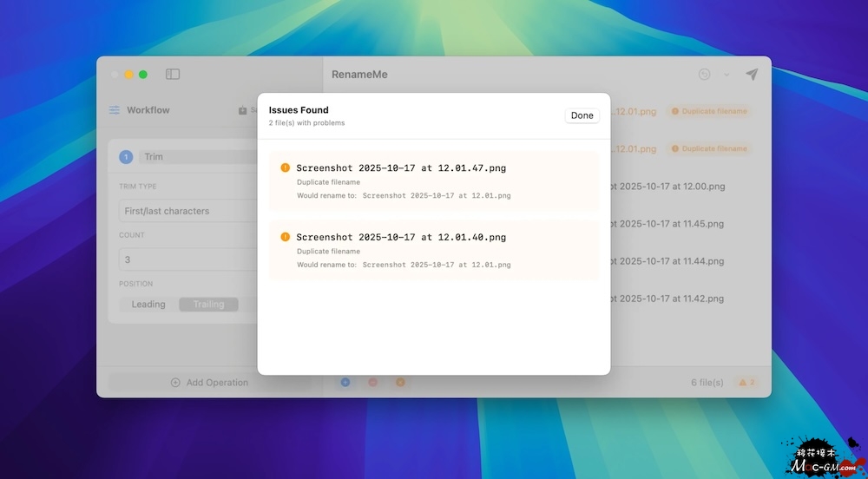Click the Workflow sliders icon
Image resolution: width=868 pixels, height=479 pixels.
pos(115,110)
